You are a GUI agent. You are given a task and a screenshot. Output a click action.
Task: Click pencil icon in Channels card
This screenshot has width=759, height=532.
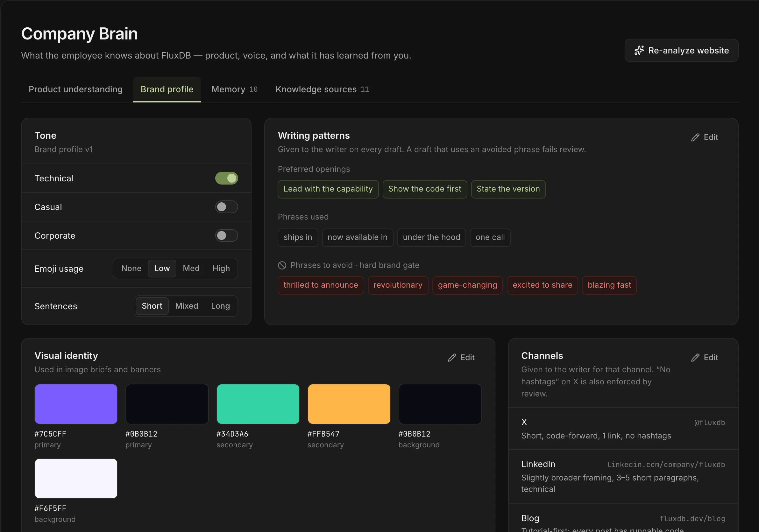tap(695, 358)
